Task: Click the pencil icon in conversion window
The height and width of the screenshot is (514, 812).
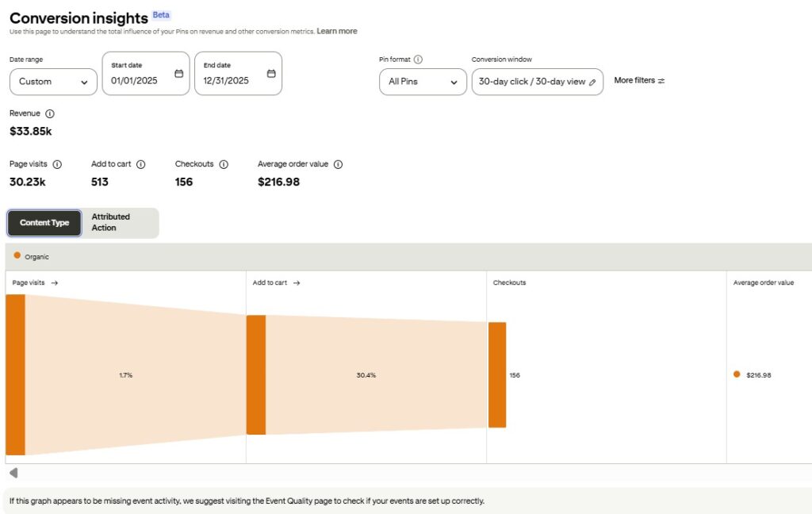Action: point(592,82)
